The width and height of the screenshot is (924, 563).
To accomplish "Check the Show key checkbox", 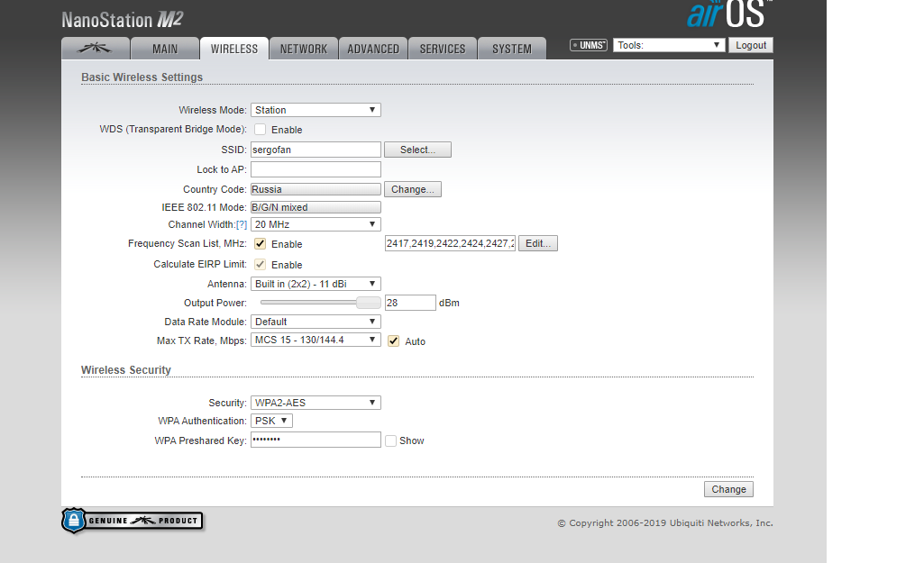I will click(390, 440).
